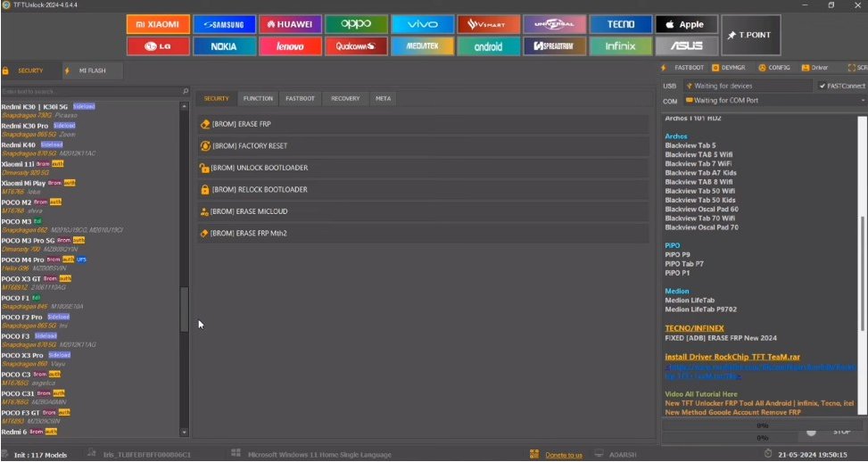The height and width of the screenshot is (462, 868).
Task: Select the Nokia brand button
Action: (x=224, y=46)
